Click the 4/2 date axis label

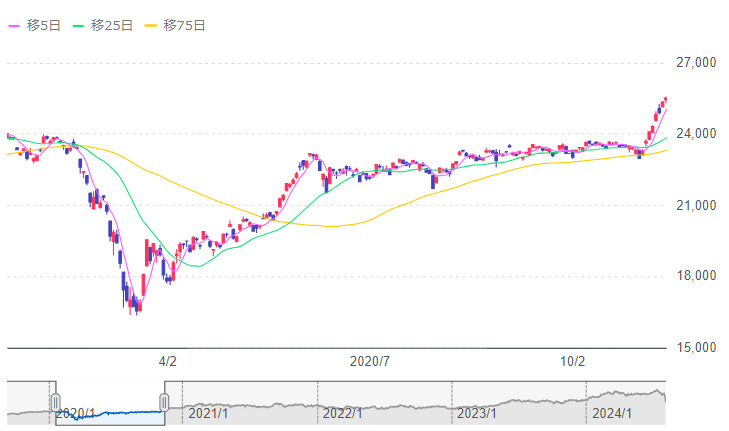coord(169,361)
